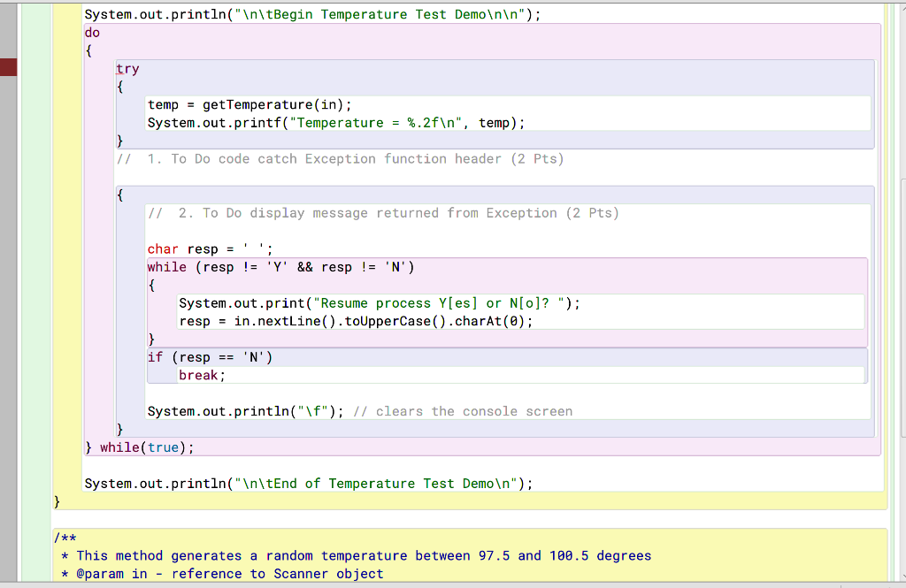Image resolution: width=906 pixels, height=588 pixels.
Task: Click the "@param in" javadoc tag
Action: [111, 573]
